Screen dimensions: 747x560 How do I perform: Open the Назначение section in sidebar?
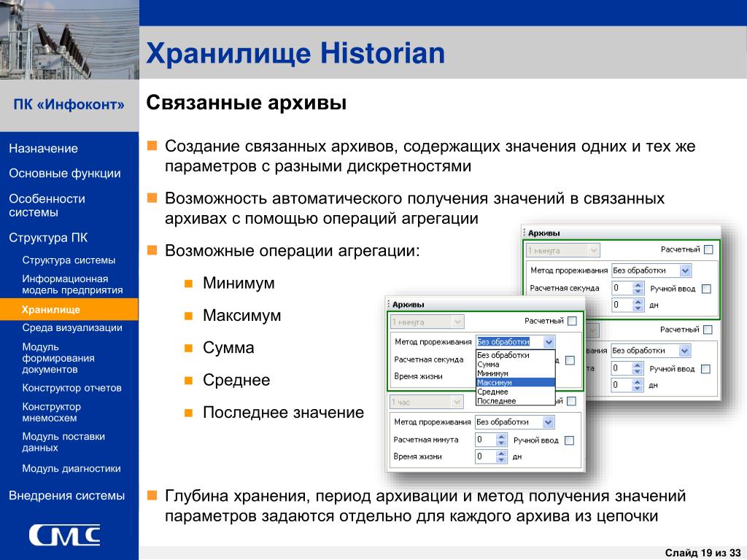pyautogui.click(x=43, y=149)
